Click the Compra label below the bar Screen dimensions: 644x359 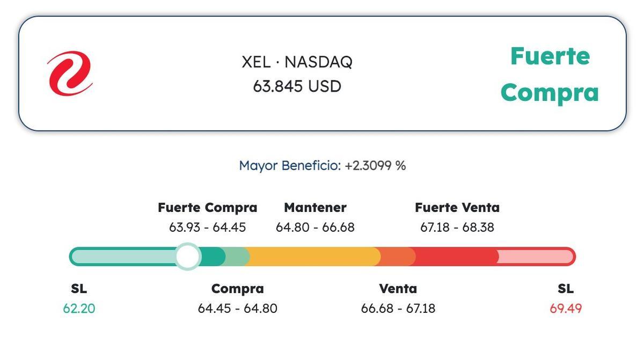click(237, 289)
